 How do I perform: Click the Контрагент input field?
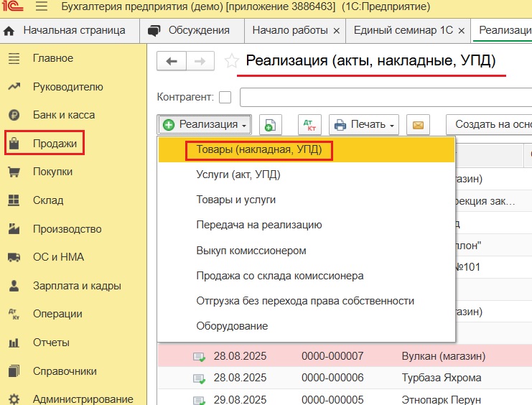[386, 97]
